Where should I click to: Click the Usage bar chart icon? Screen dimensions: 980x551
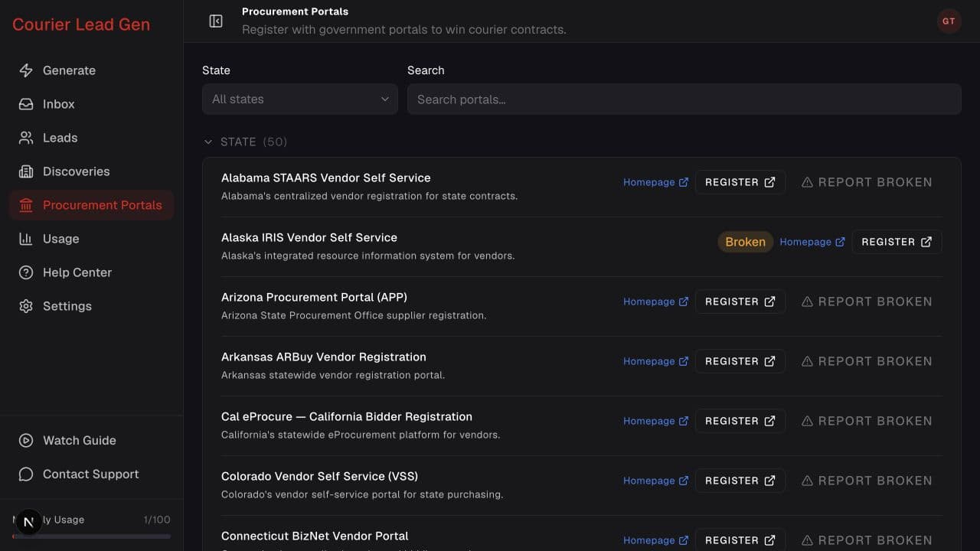point(26,239)
